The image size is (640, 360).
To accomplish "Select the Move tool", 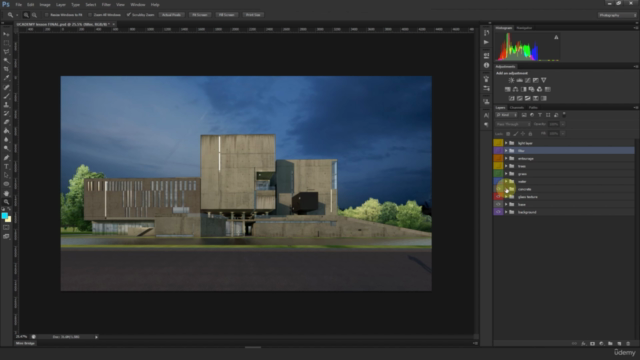I will [6, 34].
